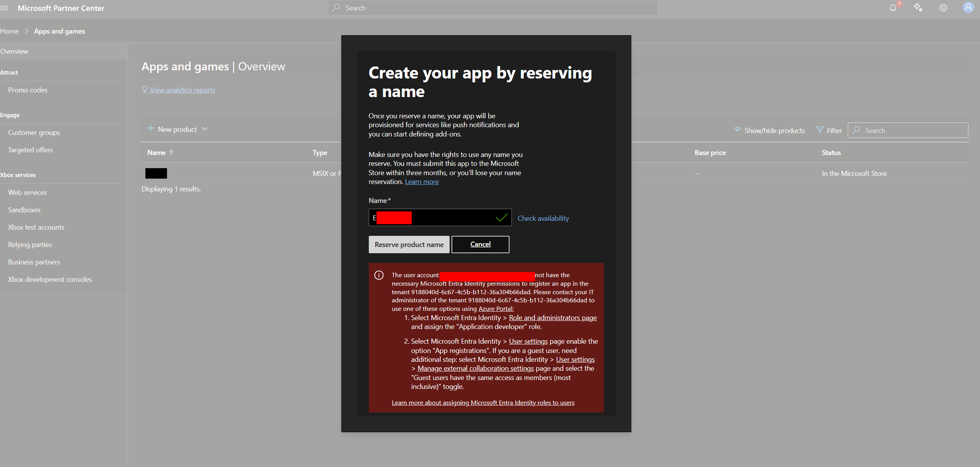Click the Home breadcrumb

point(9,31)
